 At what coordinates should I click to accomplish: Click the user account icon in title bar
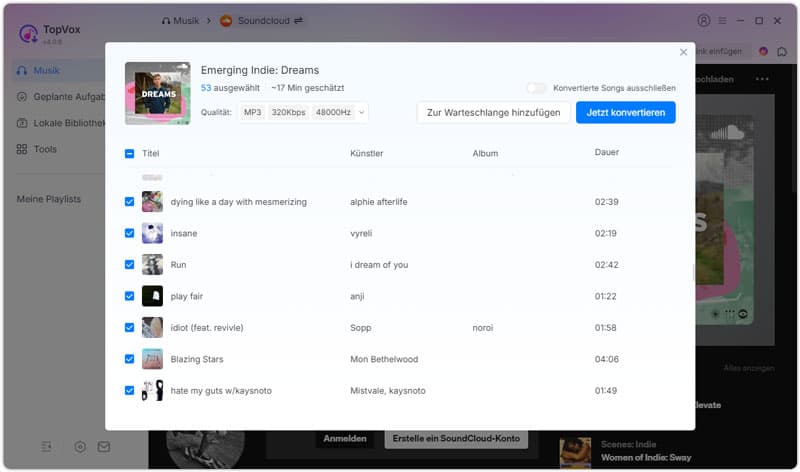703,20
